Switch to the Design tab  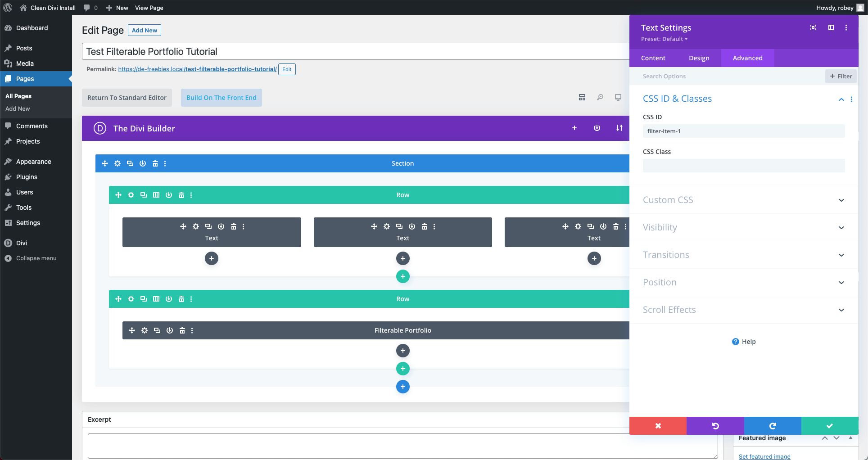pos(699,58)
